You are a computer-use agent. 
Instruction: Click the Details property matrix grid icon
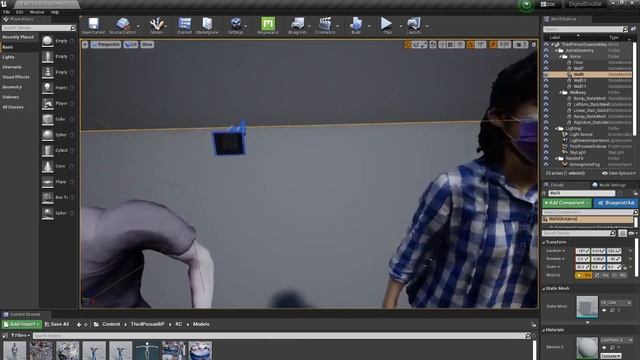(622, 233)
